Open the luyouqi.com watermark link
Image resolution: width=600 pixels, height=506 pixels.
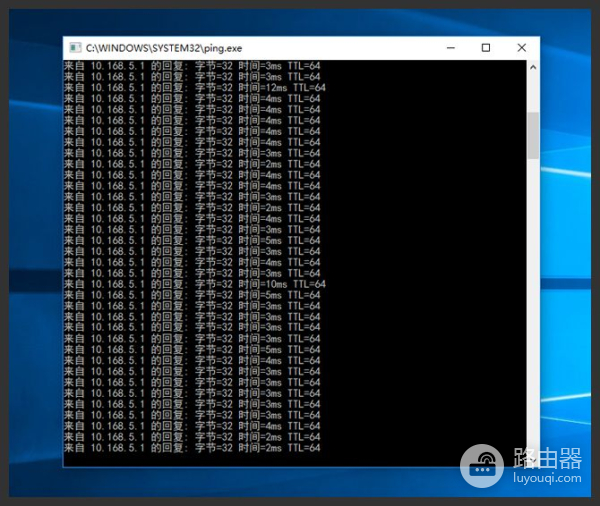click(x=545, y=479)
